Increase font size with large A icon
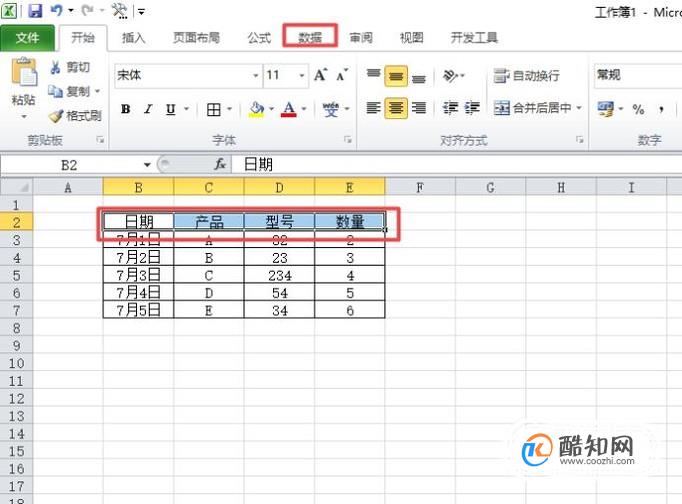The image size is (682, 504). tap(321, 75)
